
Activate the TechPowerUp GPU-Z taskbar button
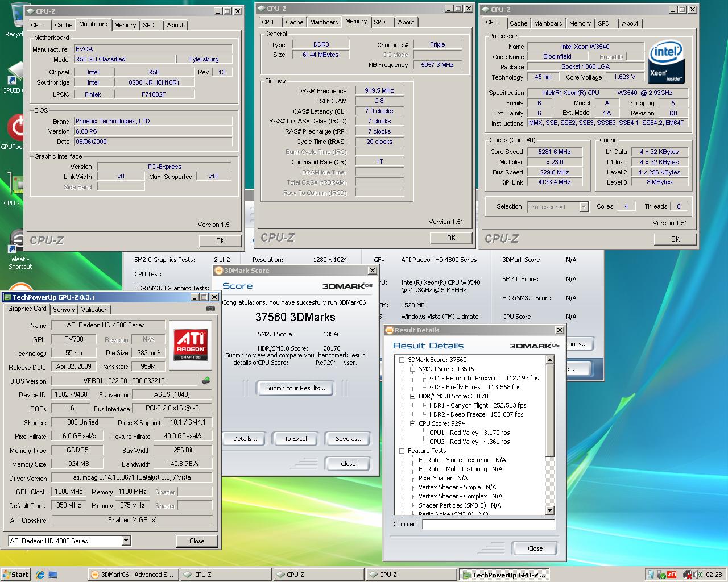click(x=504, y=575)
